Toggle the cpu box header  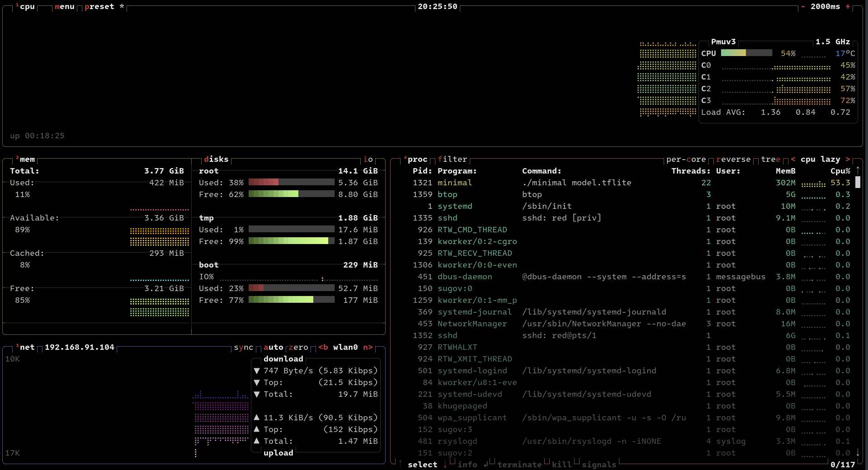pos(25,7)
